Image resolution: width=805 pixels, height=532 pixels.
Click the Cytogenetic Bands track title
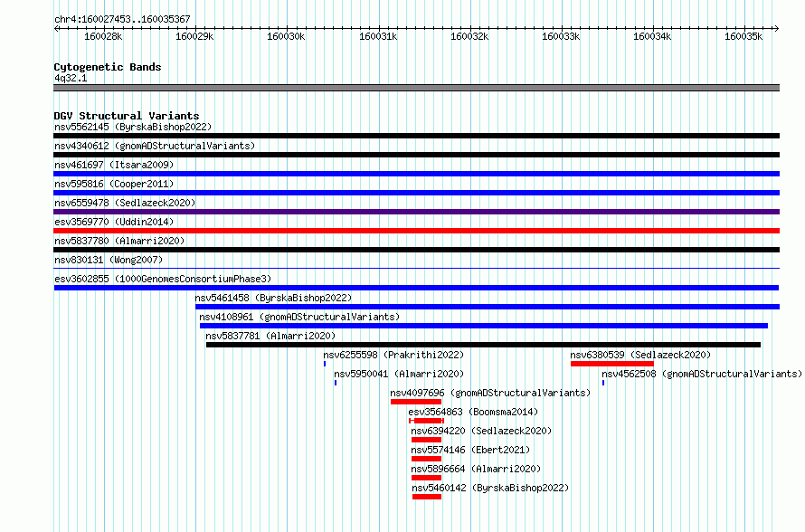(x=108, y=67)
